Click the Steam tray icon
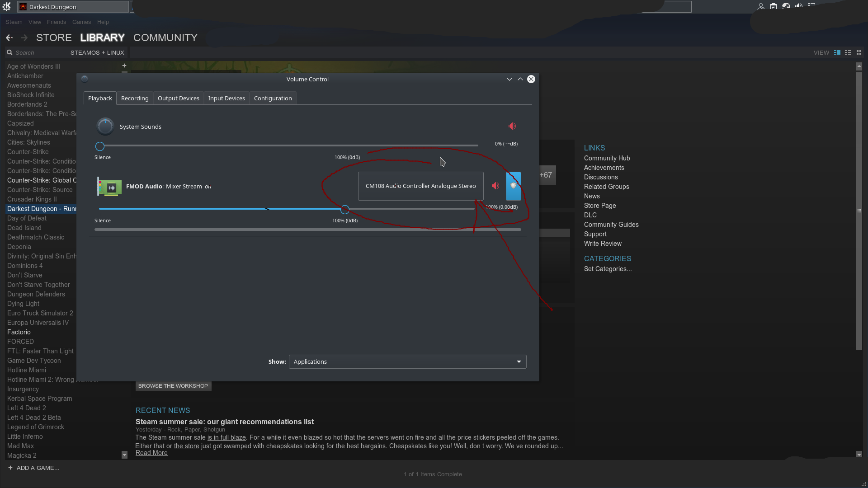 786,6
